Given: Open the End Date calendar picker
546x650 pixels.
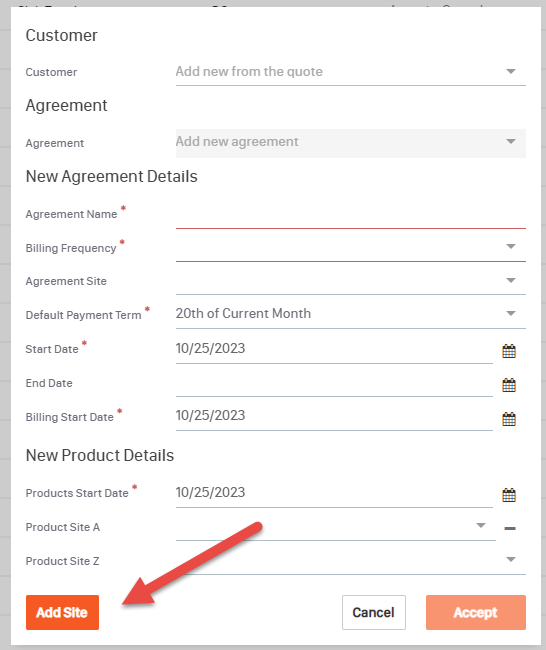Looking at the screenshot, I should 509,385.
